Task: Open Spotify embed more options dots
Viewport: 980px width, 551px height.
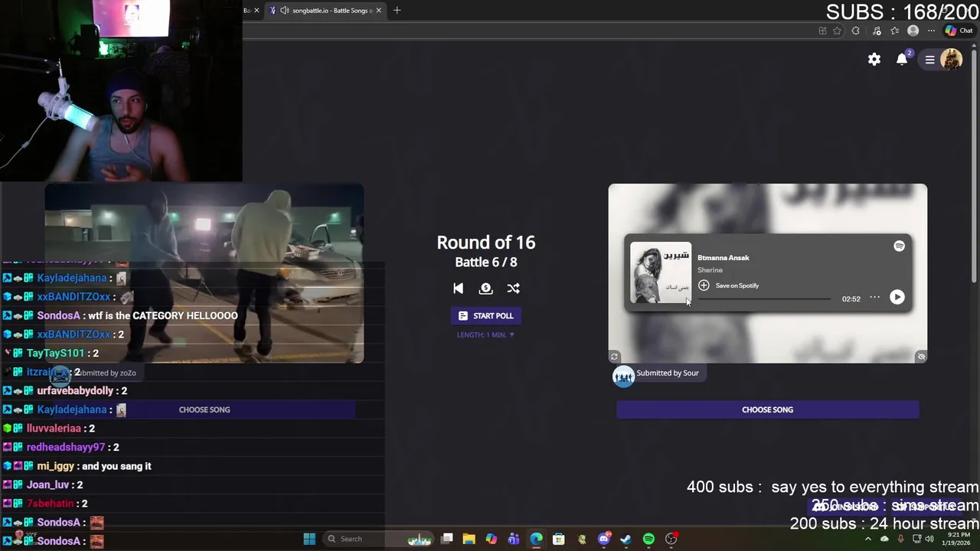Action: (x=874, y=298)
